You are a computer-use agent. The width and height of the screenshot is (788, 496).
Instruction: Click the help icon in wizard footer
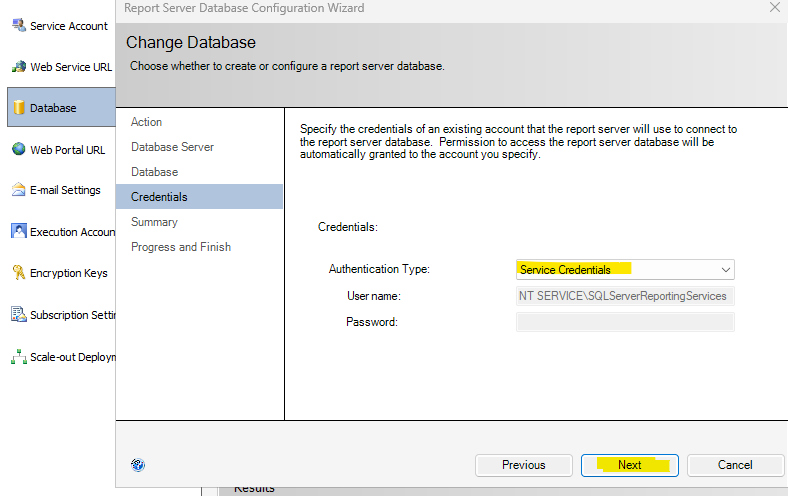point(138,465)
